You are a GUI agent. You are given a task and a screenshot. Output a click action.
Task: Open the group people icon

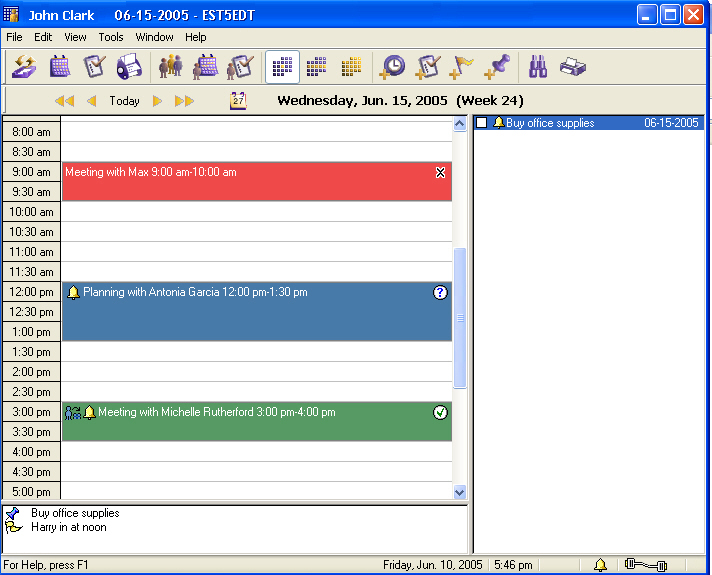[x=171, y=67]
